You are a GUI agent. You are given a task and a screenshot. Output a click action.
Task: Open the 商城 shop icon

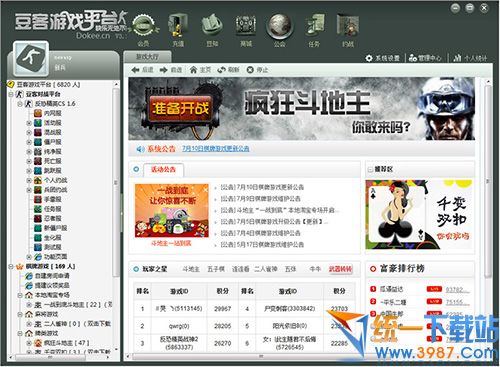click(x=246, y=26)
